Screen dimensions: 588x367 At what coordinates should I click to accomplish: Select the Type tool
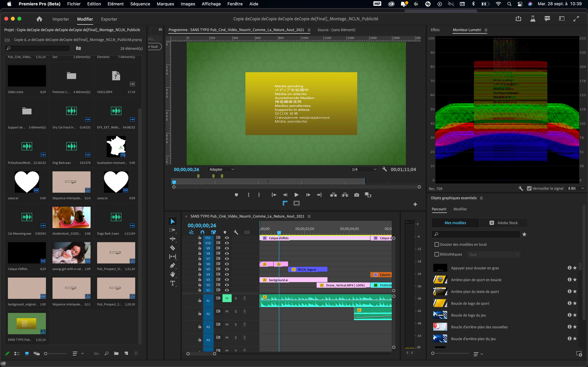(x=173, y=283)
